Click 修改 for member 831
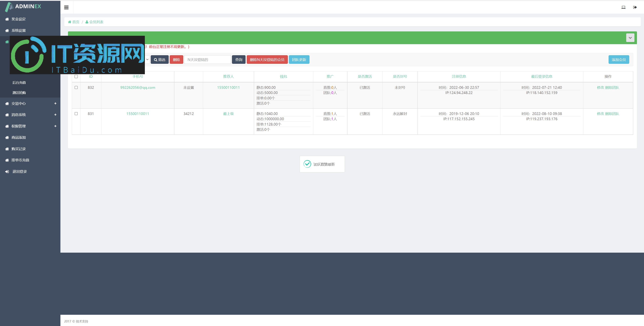This screenshot has width=644, height=326. (600, 114)
